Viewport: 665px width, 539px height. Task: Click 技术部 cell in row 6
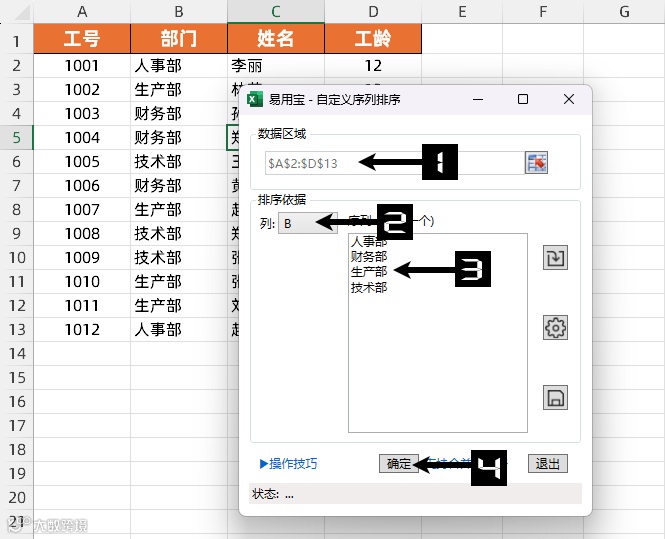pos(179,162)
